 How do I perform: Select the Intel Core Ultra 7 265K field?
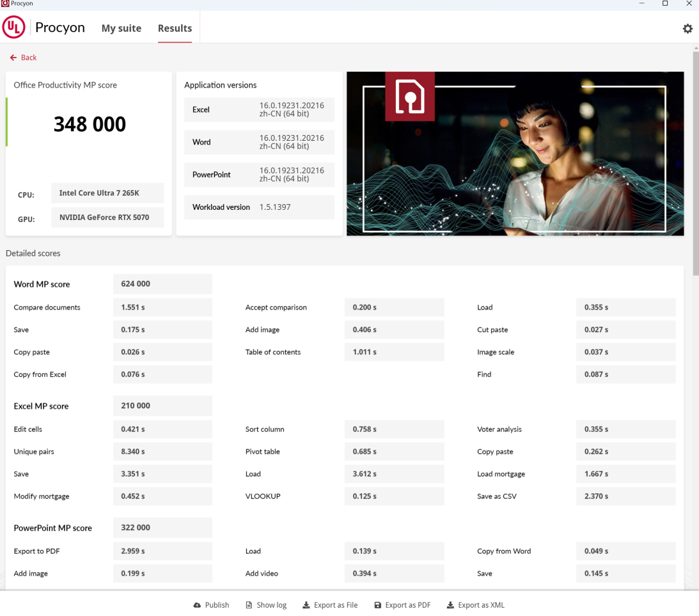(107, 193)
